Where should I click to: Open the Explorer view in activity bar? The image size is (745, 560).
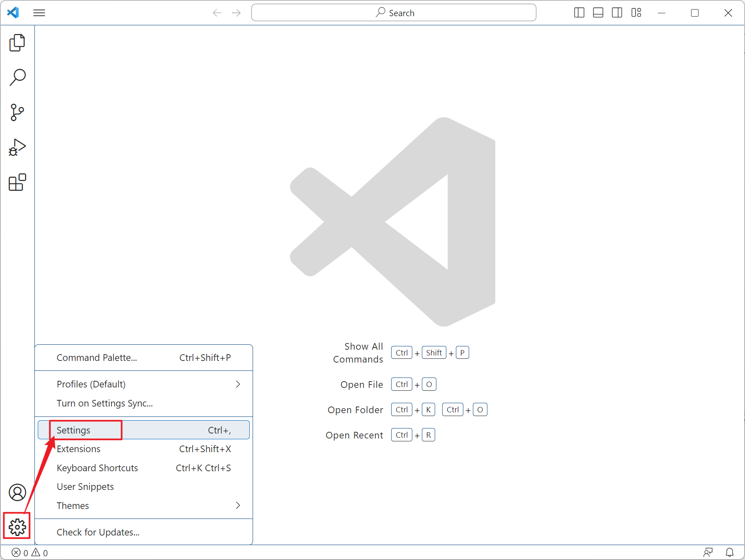point(17,43)
